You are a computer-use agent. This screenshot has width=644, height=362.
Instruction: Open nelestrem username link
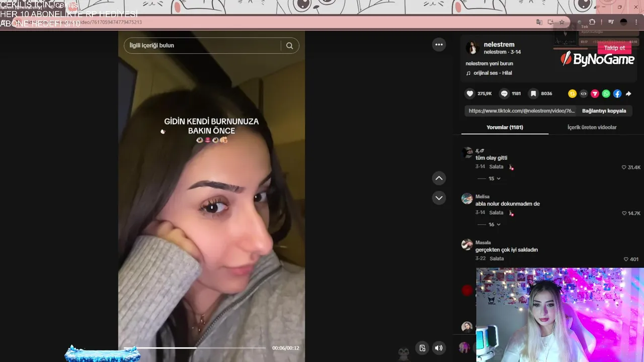[x=499, y=44]
